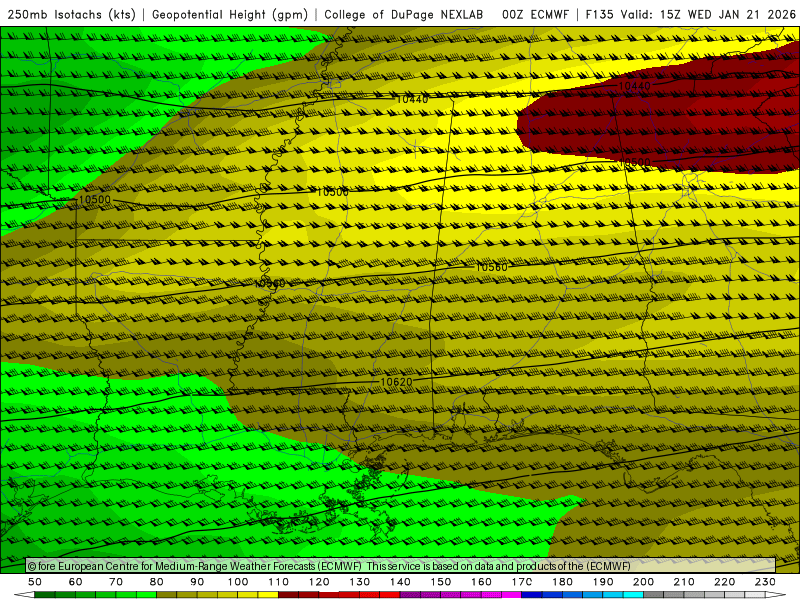This screenshot has height=600, width=800.
Task: Click the magenta legend swatch left of 170
Action: point(511,595)
